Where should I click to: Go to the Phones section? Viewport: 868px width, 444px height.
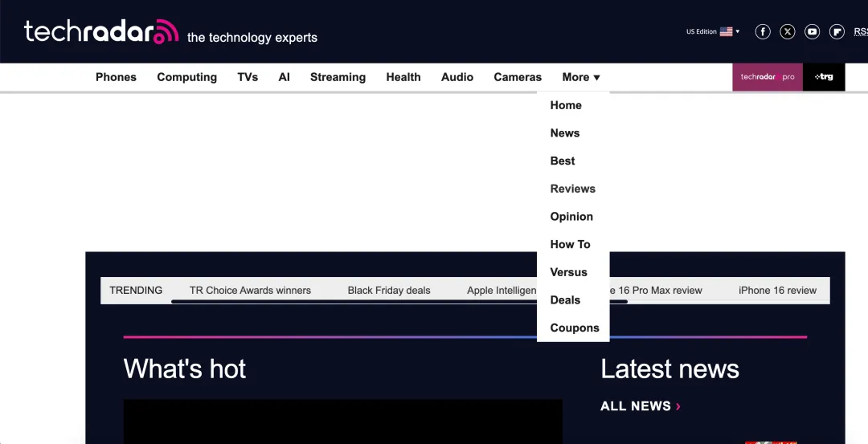click(x=116, y=77)
